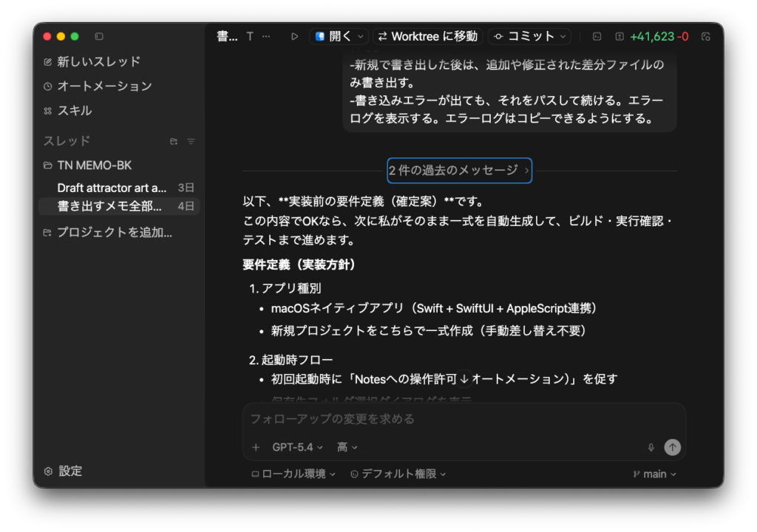
Task: Toggle the sidebar panel icon
Action: 99,36
